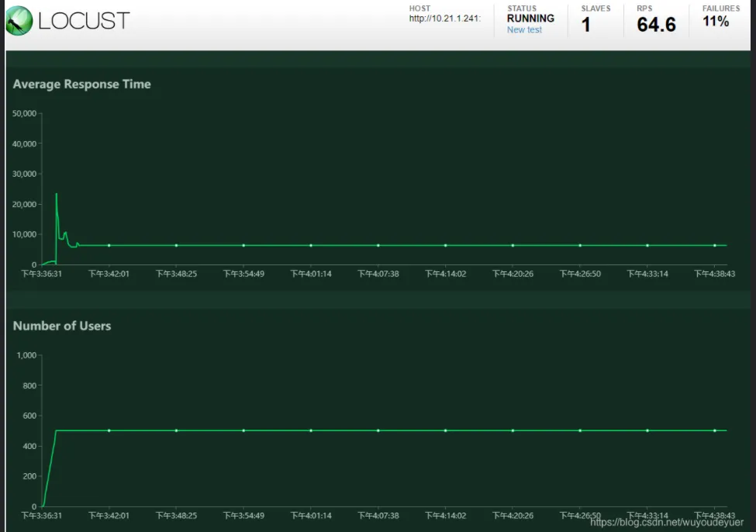The width and height of the screenshot is (756, 532).
Task: Click response time data point at 下午4:07:38
Action: coord(378,246)
